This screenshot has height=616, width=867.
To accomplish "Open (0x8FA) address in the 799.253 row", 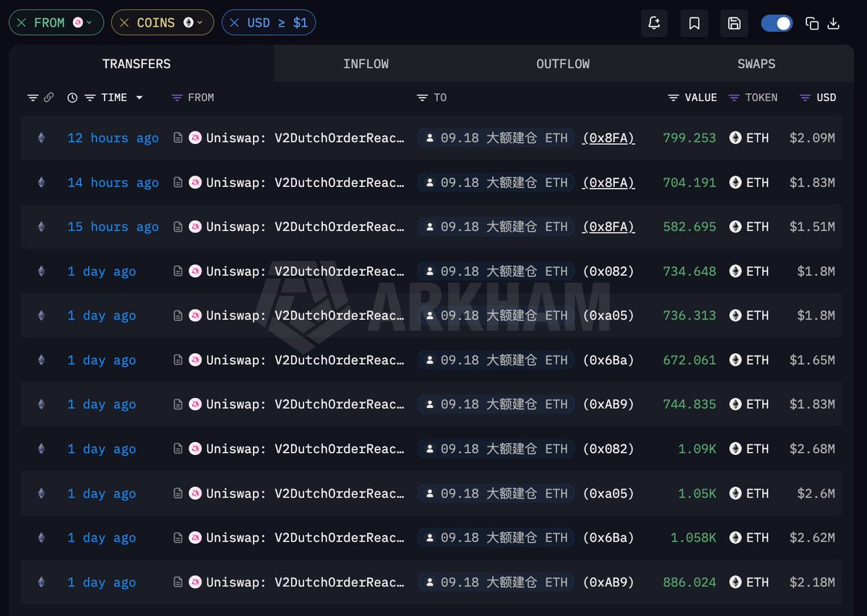I will [x=608, y=138].
